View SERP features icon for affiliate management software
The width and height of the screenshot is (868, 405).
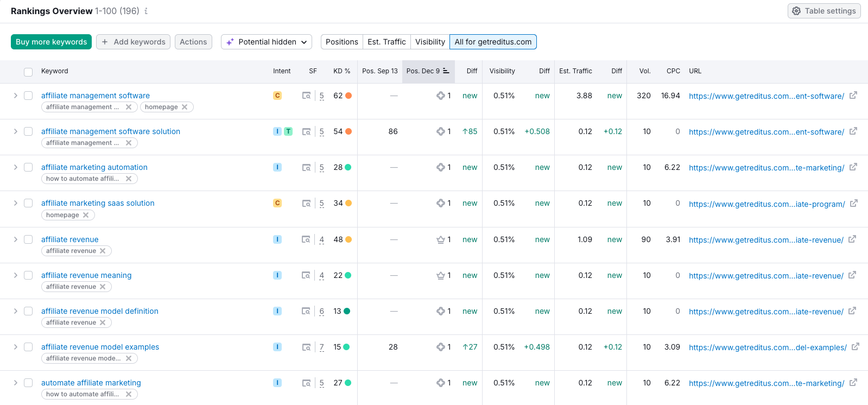(x=307, y=96)
